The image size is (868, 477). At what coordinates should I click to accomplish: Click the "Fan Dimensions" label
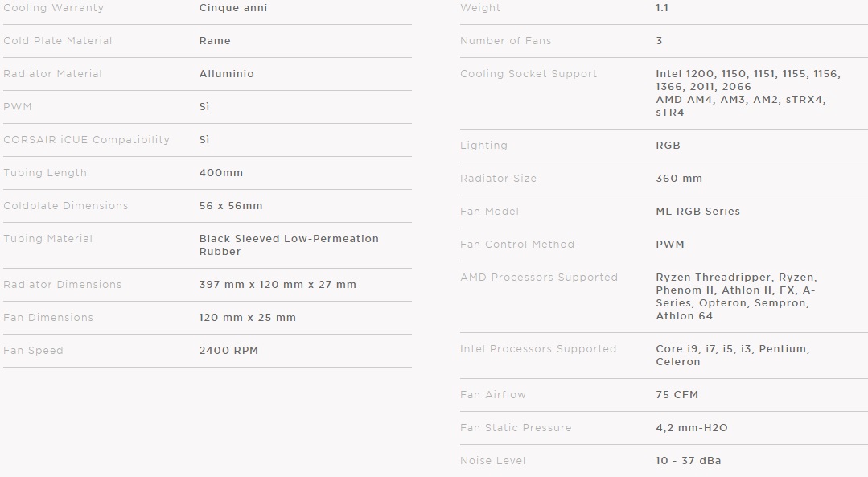click(48, 318)
